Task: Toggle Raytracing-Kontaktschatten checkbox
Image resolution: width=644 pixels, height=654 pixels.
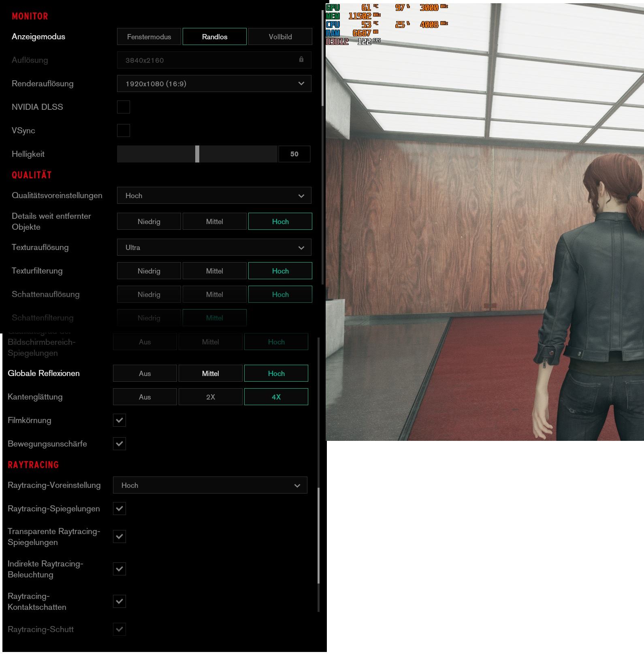Action: coord(119,601)
